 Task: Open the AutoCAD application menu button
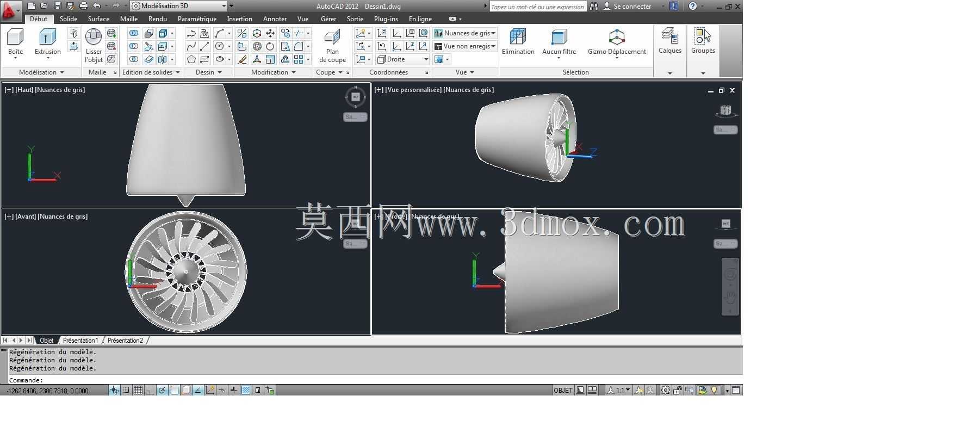point(10,10)
